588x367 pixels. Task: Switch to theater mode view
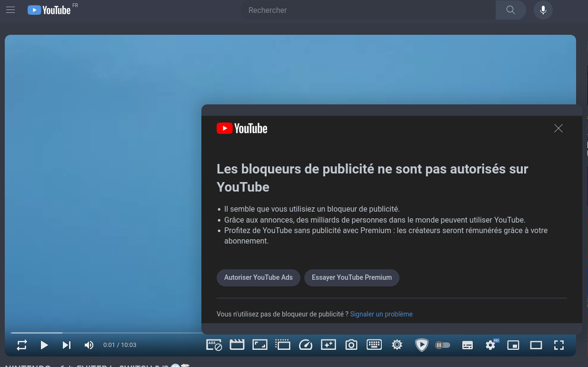(x=536, y=345)
